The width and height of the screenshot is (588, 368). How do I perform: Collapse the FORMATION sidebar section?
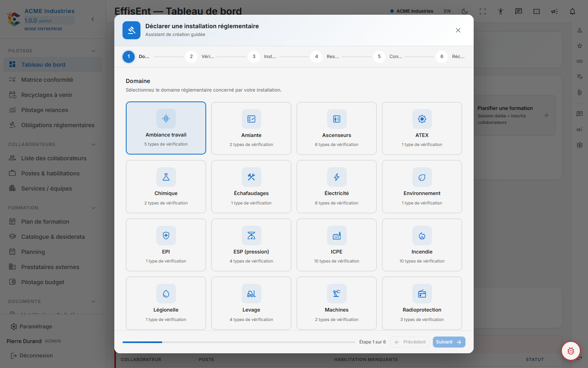point(94,208)
